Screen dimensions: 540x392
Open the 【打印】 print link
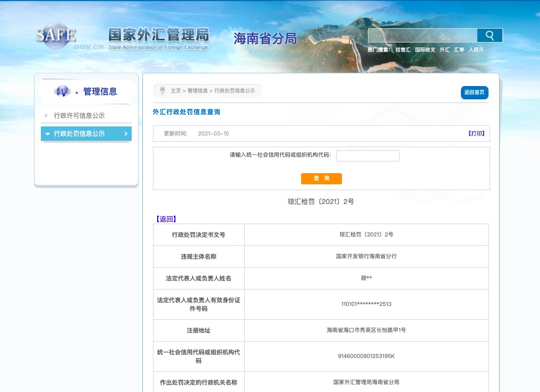pos(476,133)
